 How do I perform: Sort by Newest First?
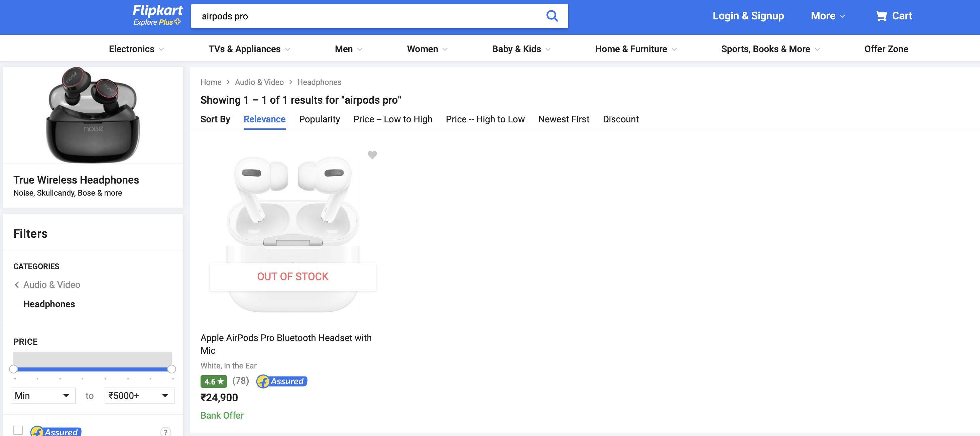click(x=564, y=119)
